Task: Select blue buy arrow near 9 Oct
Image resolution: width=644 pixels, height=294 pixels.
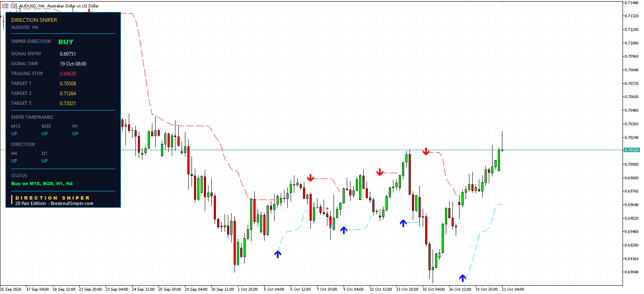Action: coord(343,230)
